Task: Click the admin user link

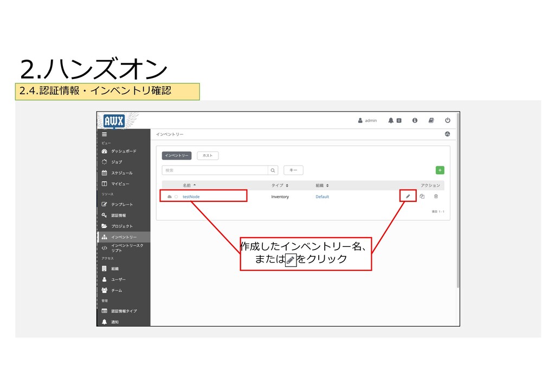Action: point(367,121)
